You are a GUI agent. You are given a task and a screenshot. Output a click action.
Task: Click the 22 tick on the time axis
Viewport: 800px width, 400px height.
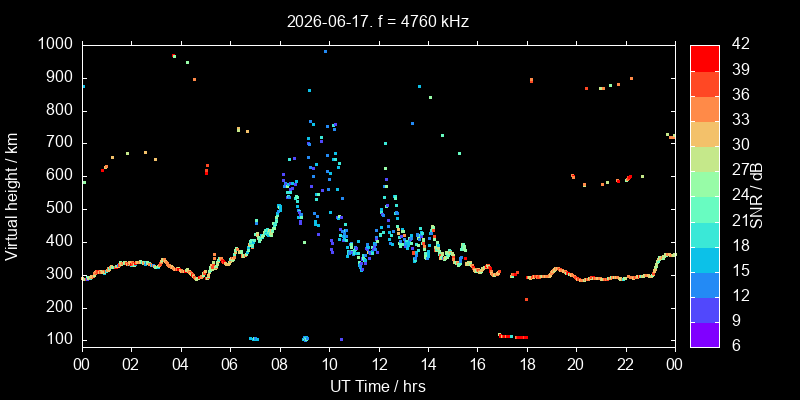coord(626,363)
